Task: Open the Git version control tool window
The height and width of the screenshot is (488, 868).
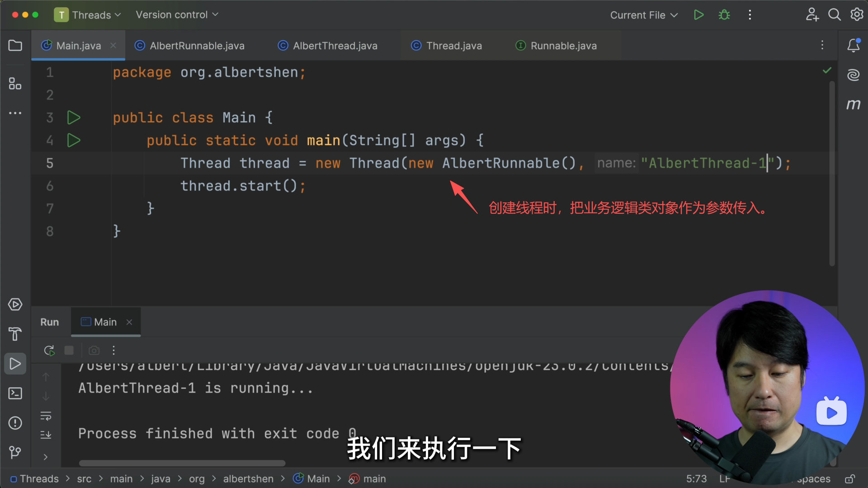Action: coord(15,452)
